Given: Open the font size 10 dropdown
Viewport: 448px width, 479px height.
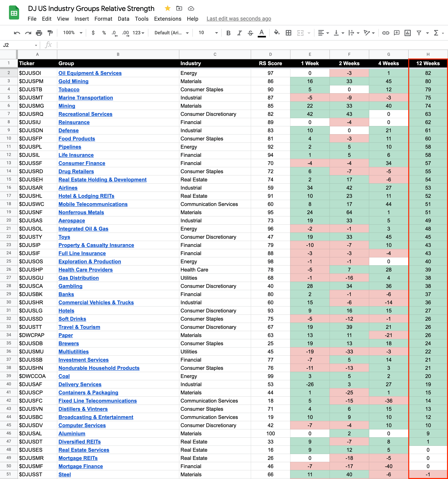Looking at the screenshot, I should (208, 33).
